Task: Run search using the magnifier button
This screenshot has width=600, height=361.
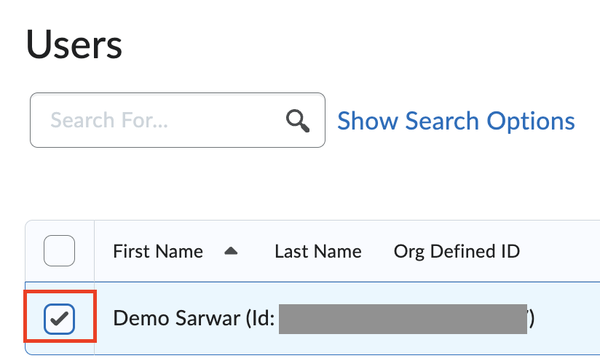Action: tap(298, 121)
